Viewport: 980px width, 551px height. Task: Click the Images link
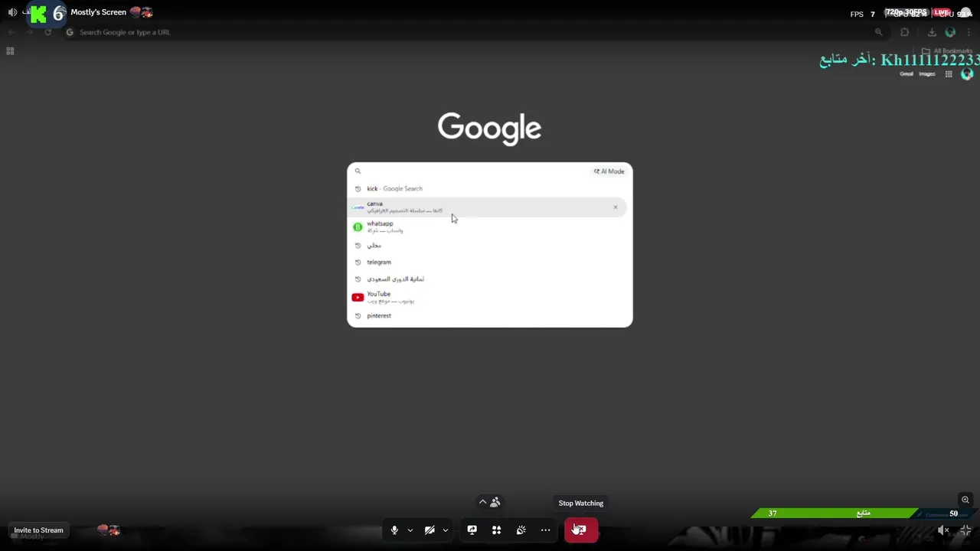point(927,74)
